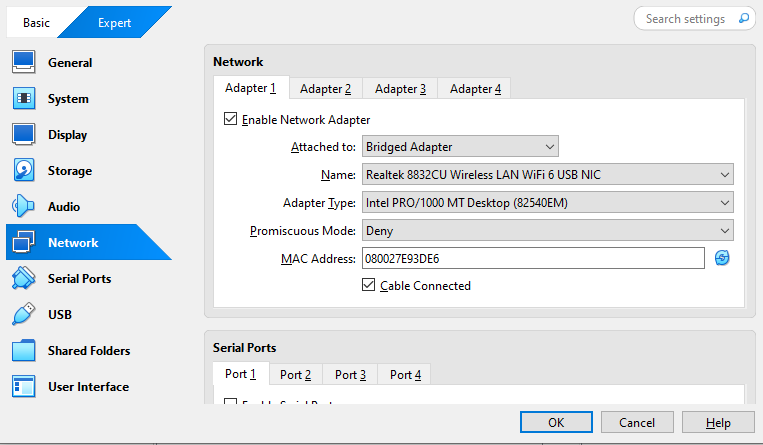
Task: Open Serial Ports via connector icon
Action: coord(23,279)
